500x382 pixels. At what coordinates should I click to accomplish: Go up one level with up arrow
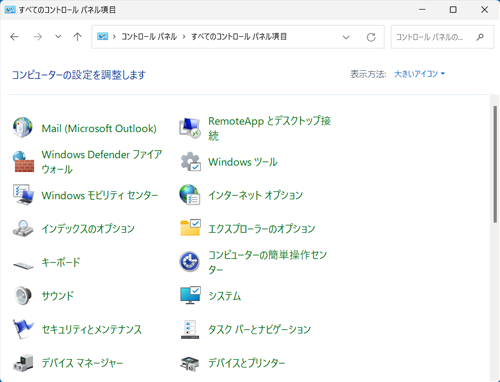click(x=77, y=37)
